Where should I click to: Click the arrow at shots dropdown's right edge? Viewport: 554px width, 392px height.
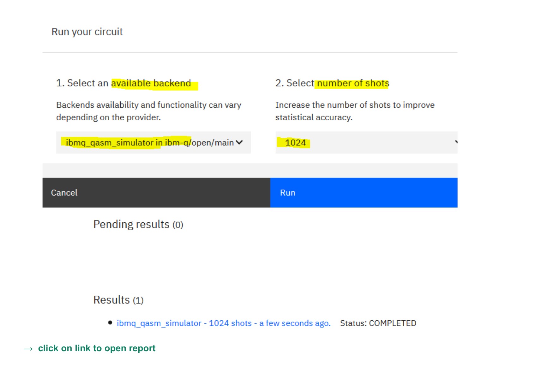click(x=456, y=142)
